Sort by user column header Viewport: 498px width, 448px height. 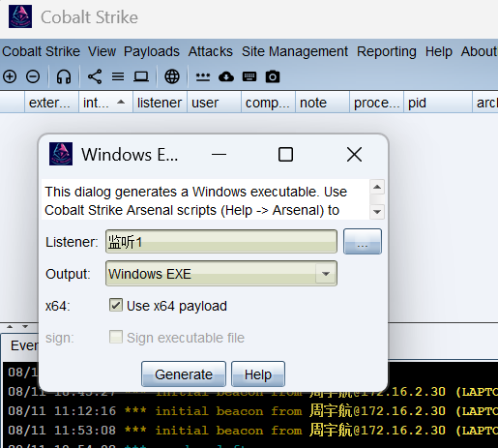click(x=214, y=103)
